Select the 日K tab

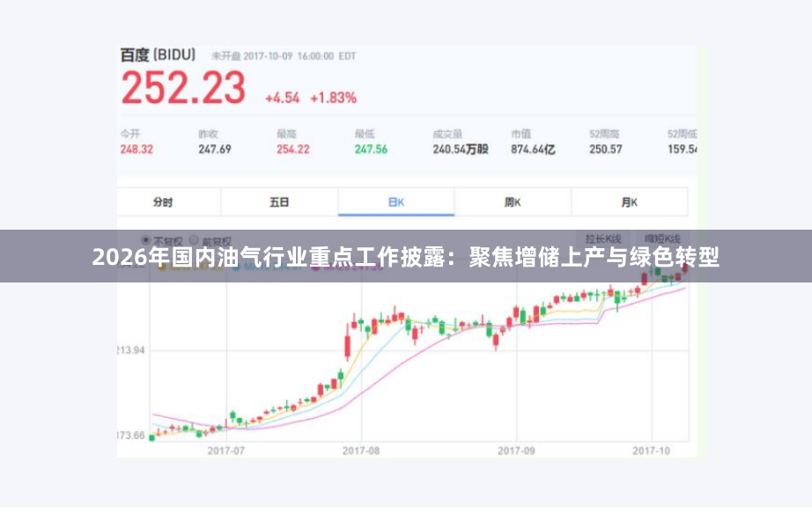coord(396,201)
